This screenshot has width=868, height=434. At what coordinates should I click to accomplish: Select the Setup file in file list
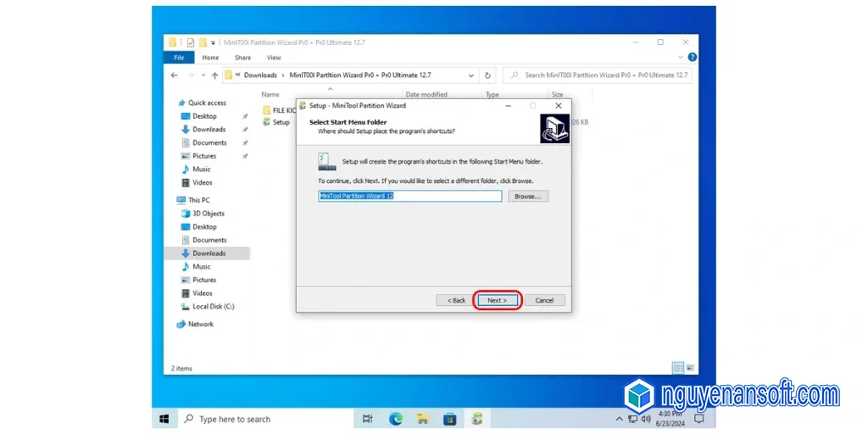click(276, 122)
